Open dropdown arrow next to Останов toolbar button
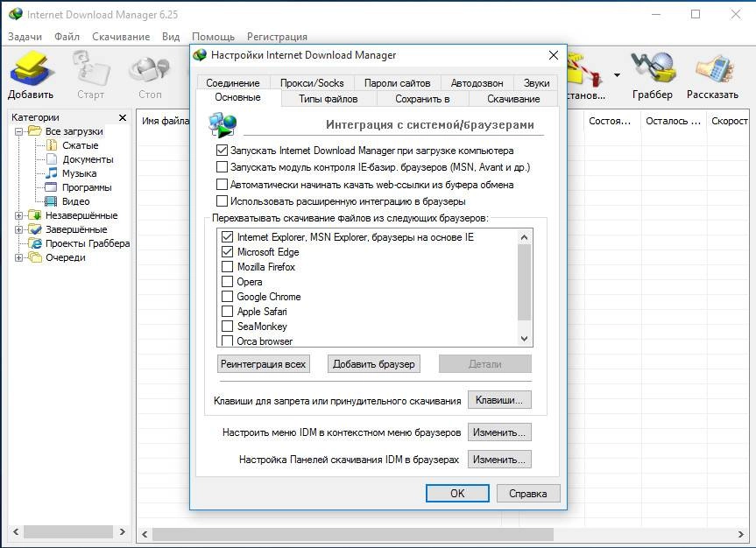The image size is (756, 548). coord(617,74)
